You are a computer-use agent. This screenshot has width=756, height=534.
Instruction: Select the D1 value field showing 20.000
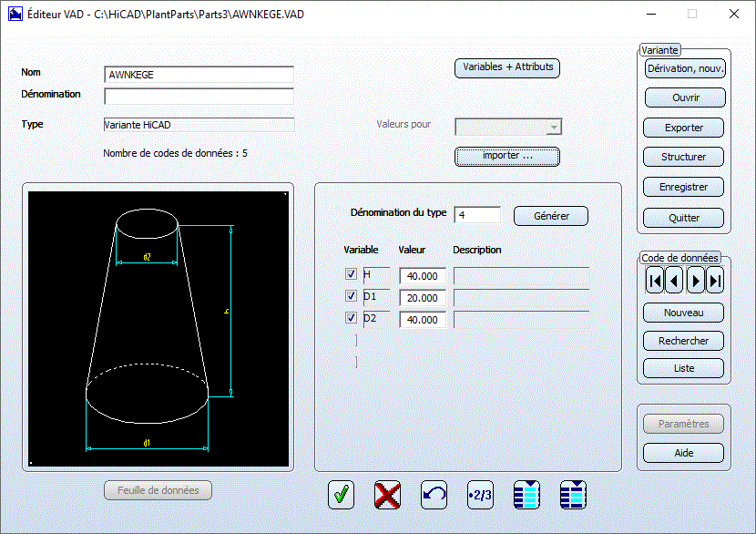(423, 298)
